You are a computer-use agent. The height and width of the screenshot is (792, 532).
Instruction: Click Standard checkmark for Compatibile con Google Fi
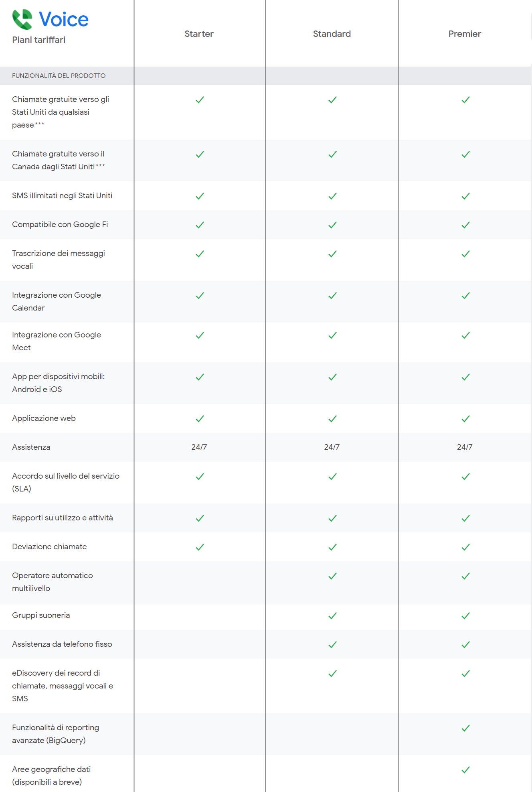pos(332,225)
